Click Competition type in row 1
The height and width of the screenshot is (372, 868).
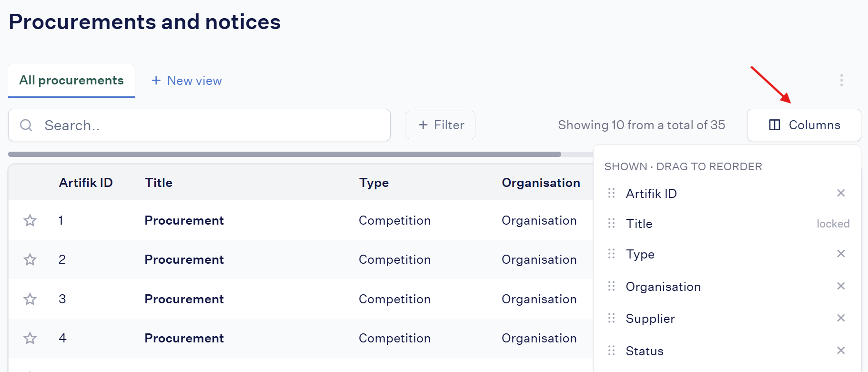tap(394, 220)
